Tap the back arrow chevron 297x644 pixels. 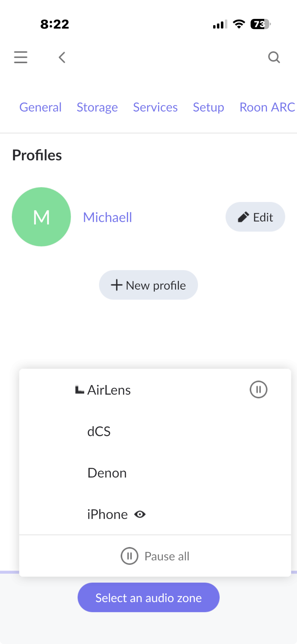(x=62, y=57)
